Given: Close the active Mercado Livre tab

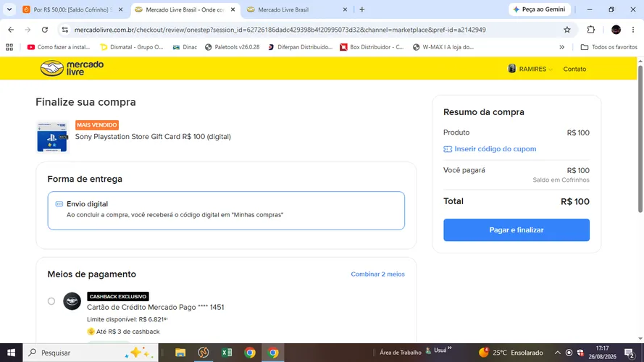Looking at the screenshot, I should 233,9.
